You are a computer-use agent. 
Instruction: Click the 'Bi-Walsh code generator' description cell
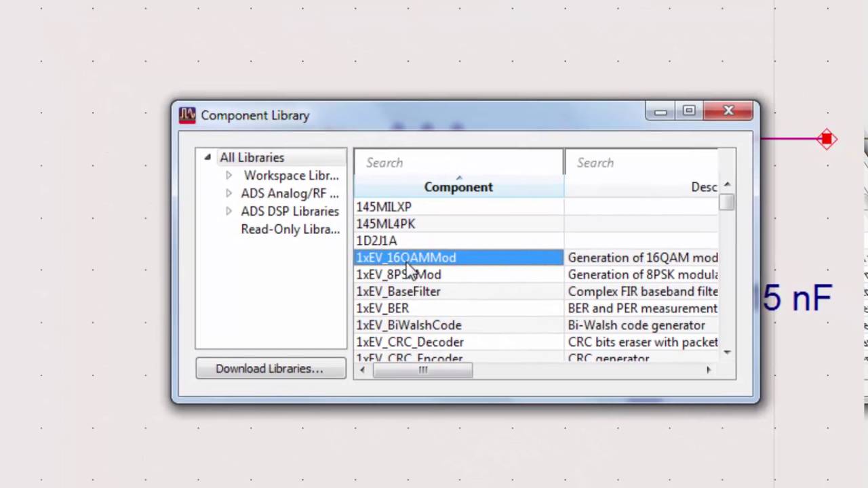[642, 325]
